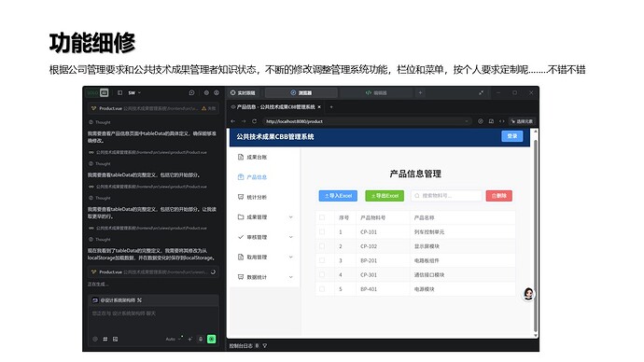Click the localhost:8080 URL address bar
Image resolution: width=644 pixels, height=362 pixels.
tap(367, 121)
